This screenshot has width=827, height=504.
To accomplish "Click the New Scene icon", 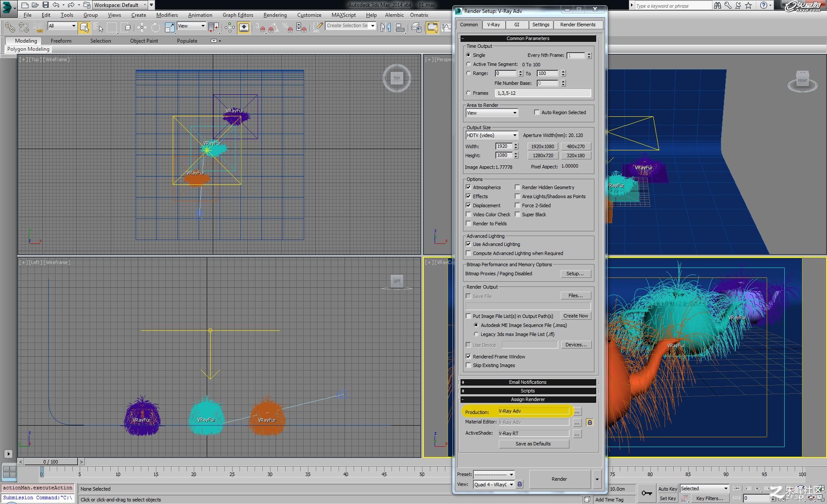I will point(25,5).
